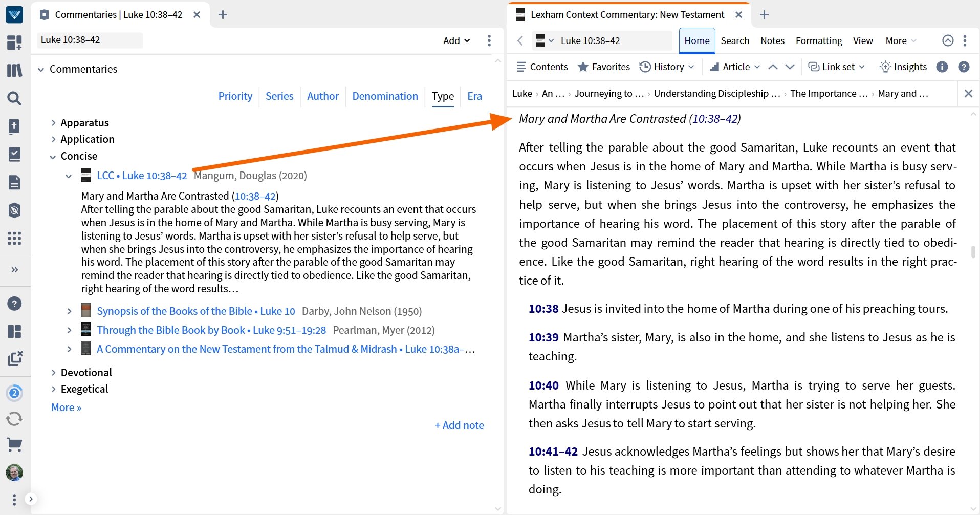The image size is (980, 515).
Task: Open the apps grid icon in sidebar
Action: [x=14, y=238]
